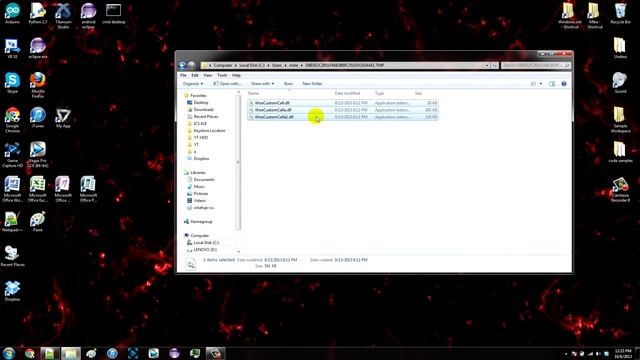Open the View menu
Image resolution: width=640 pixels, height=360 pixels.
tap(208, 76)
